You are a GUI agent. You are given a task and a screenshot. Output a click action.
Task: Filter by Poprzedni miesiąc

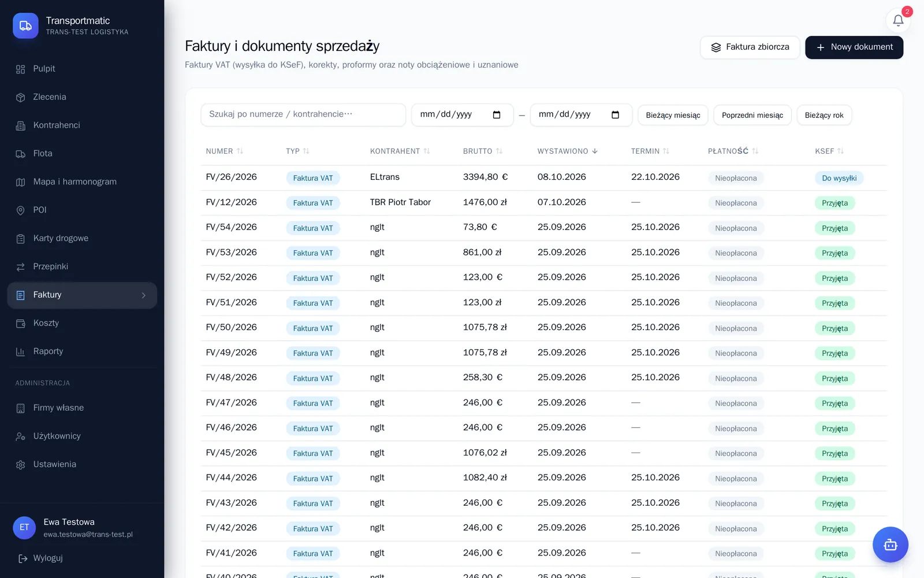[752, 115]
